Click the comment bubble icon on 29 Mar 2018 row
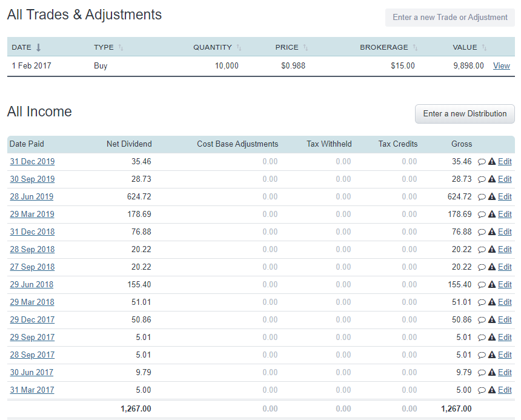Screen dimensions: 521x420 coord(483,302)
